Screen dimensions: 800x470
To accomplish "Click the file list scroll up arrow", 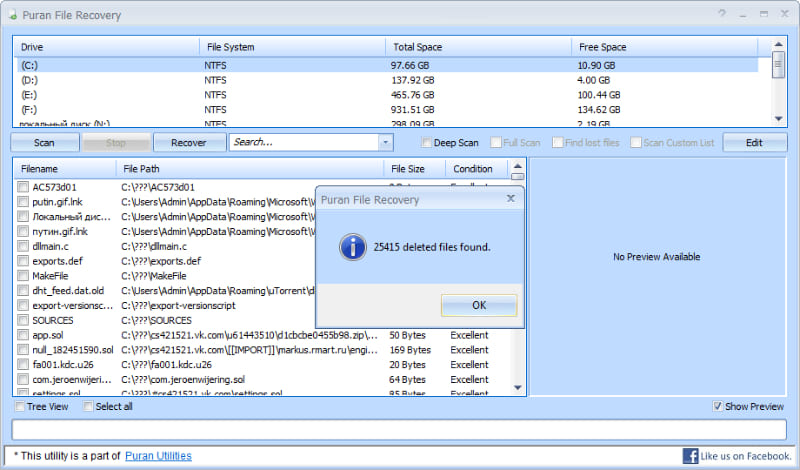I will pos(517,168).
